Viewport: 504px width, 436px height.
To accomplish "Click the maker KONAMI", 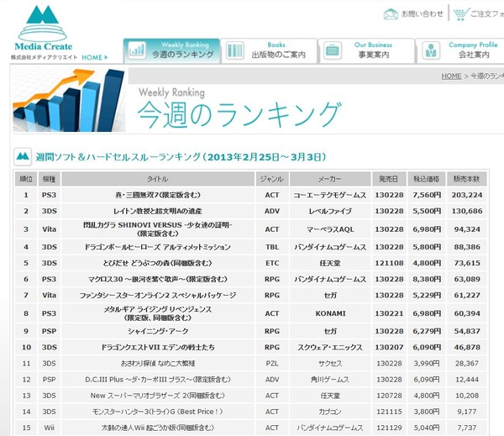I will click(x=330, y=313).
